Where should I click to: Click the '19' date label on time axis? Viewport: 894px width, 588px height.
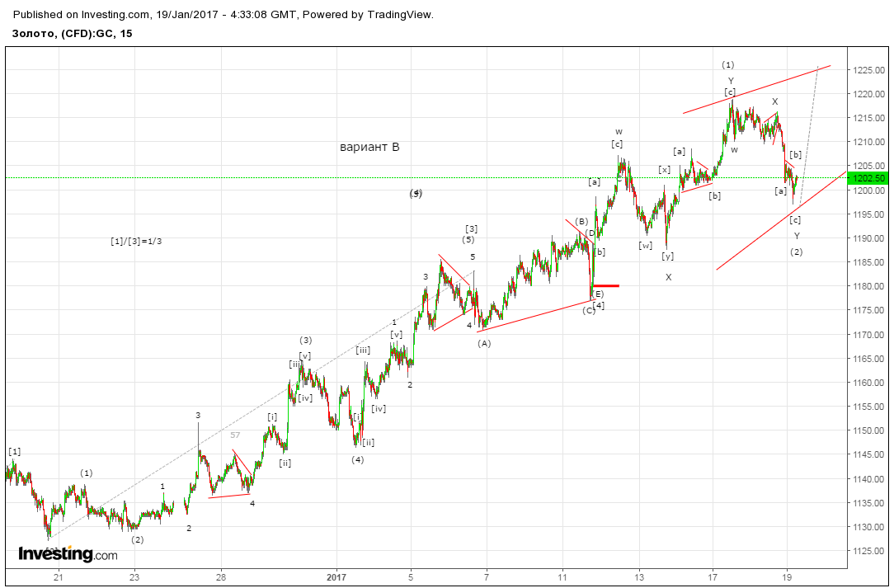pos(787,577)
